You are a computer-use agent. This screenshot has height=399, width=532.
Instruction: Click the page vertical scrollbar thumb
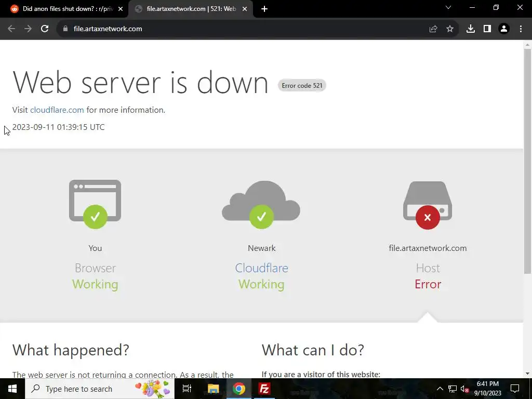coord(528,161)
